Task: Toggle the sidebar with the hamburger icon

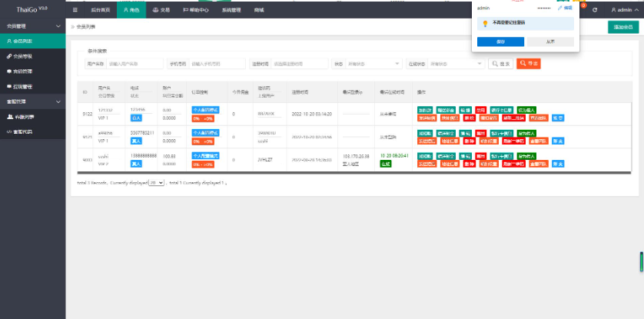Action: [x=75, y=10]
